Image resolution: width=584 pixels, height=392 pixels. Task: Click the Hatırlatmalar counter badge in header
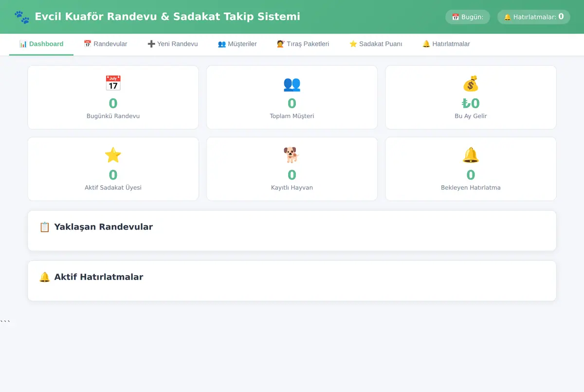pyautogui.click(x=534, y=17)
